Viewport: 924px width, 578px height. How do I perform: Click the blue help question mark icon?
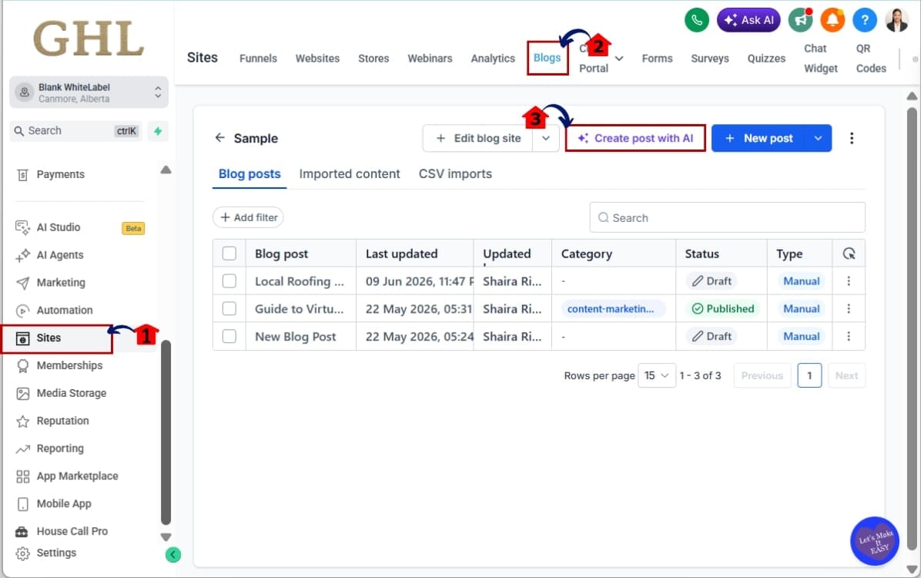coord(865,20)
